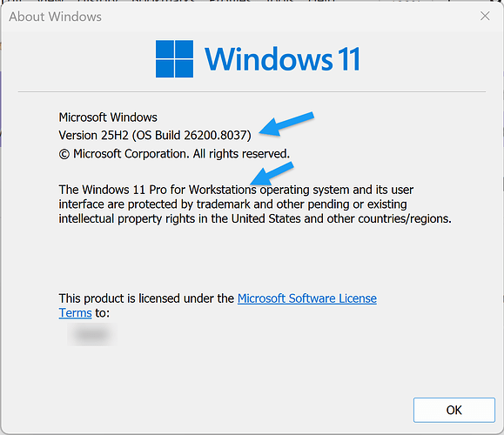Click the copyright © symbol

tap(64, 154)
